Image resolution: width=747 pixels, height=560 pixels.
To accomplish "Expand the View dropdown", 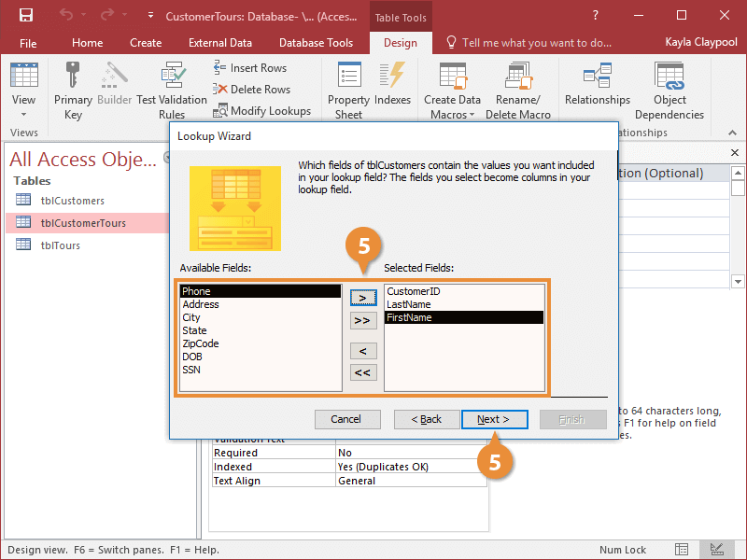I will tap(24, 113).
